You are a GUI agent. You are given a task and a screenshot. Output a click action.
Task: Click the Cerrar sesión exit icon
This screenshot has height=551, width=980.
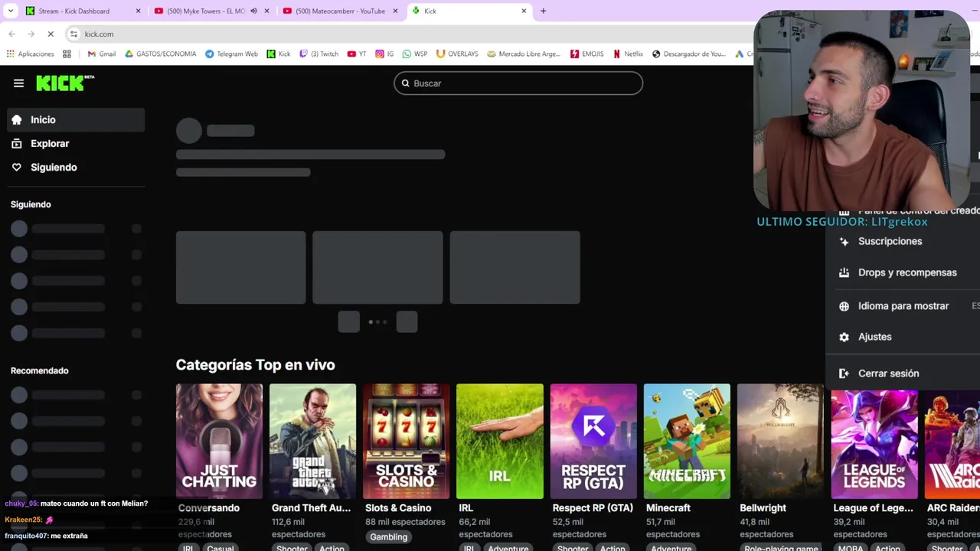tap(844, 373)
